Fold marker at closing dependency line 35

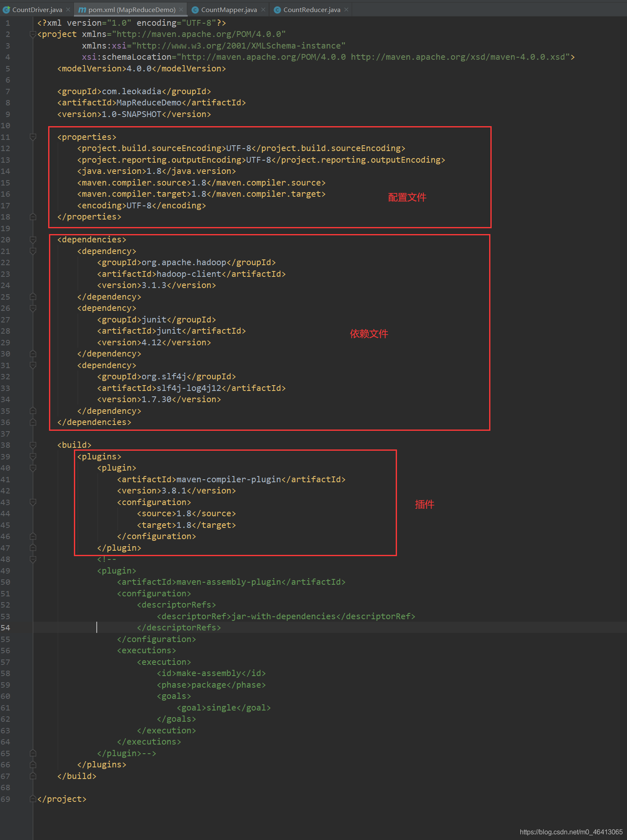[x=33, y=411]
